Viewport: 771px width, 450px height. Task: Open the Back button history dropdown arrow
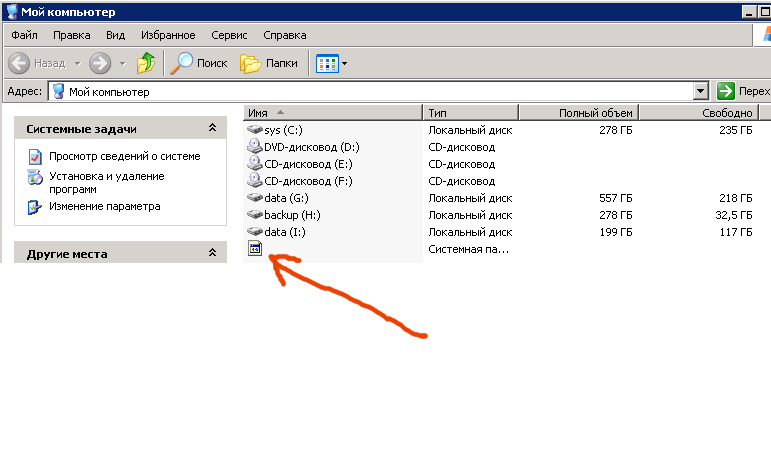[75, 63]
